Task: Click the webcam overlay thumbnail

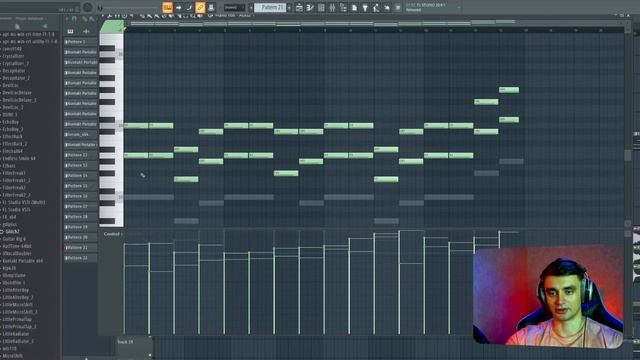Action: click(548, 296)
